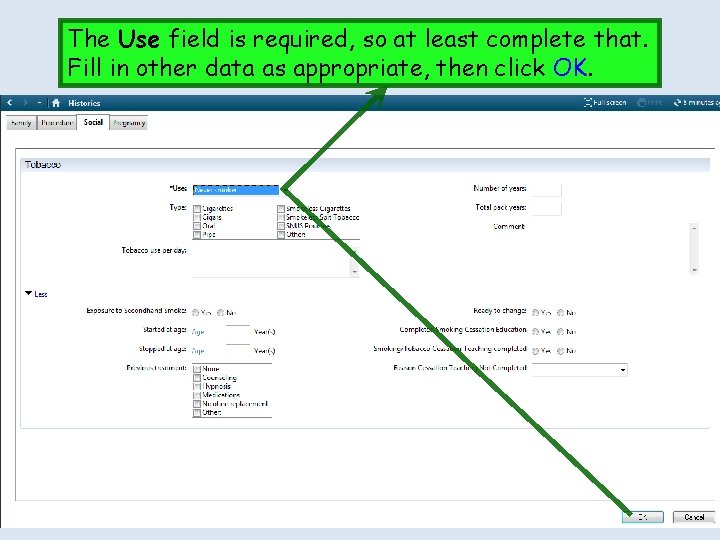Check the Smokeless Spit Tobacco checkbox
Viewport: 720px width, 540px height.
[x=281, y=218]
